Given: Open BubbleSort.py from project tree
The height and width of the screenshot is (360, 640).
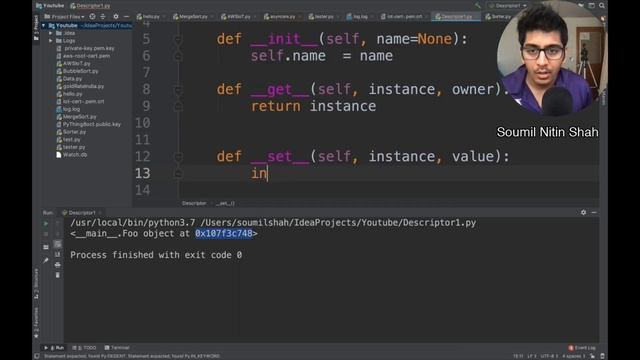Looking at the screenshot, I should [78, 71].
